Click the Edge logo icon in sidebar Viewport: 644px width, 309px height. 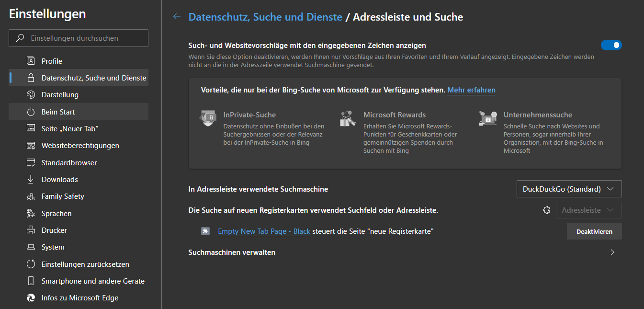(31, 298)
